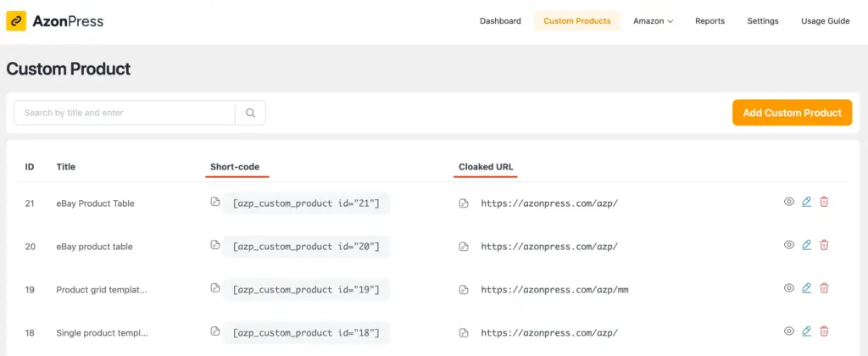This screenshot has width=868, height=356.
Task: Focus the Search by title input field
Action: pos(125,113)
